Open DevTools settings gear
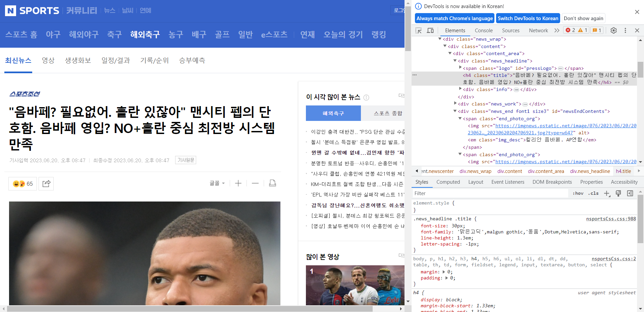This screenshot has height=312, width=644. [x=613, y=30]
